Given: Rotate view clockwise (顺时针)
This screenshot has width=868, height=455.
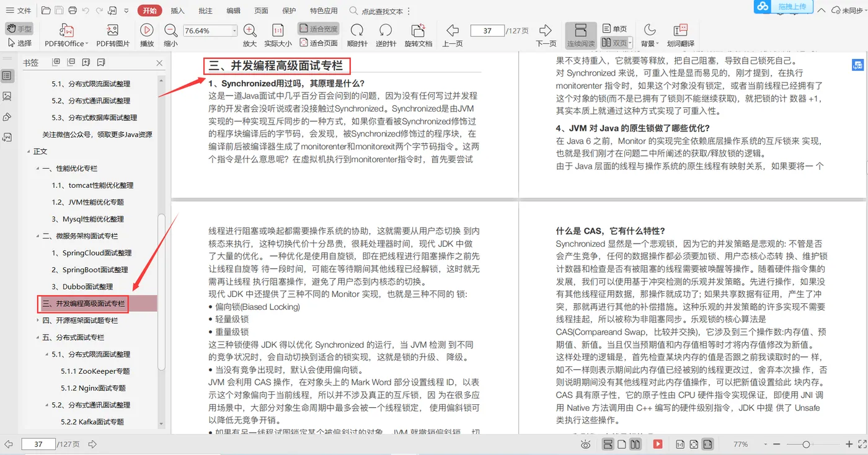Looking at the screenshot, I should [x=357, y=35].
